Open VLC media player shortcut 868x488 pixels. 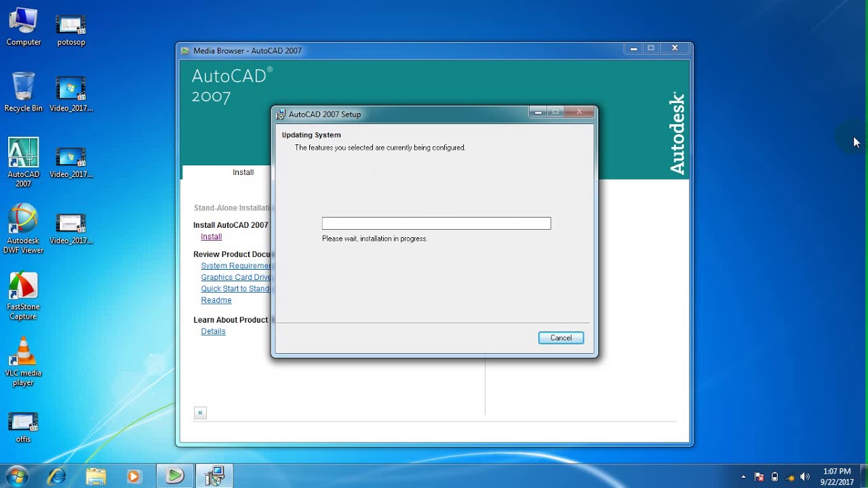click(24, 362)
